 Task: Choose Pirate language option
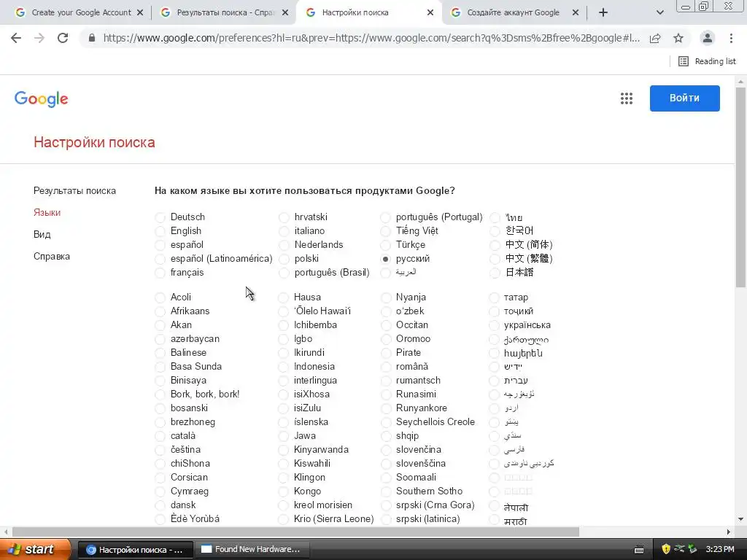(x=386, y=354)
